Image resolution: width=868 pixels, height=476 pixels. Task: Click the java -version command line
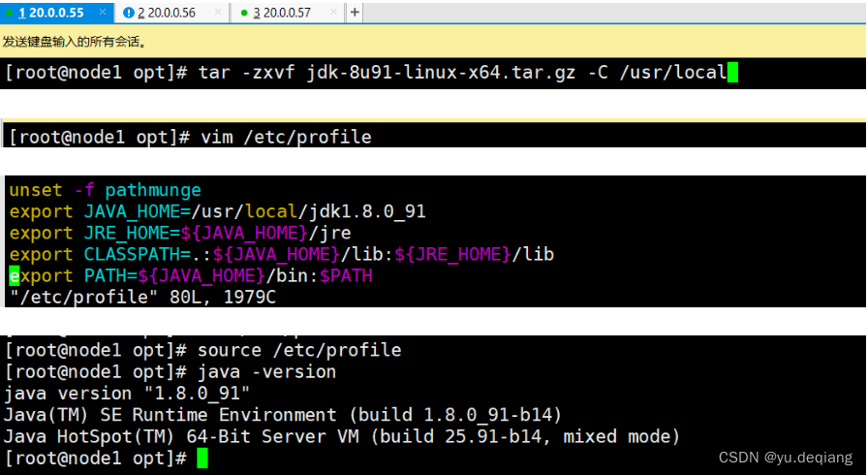click(170, 372)
